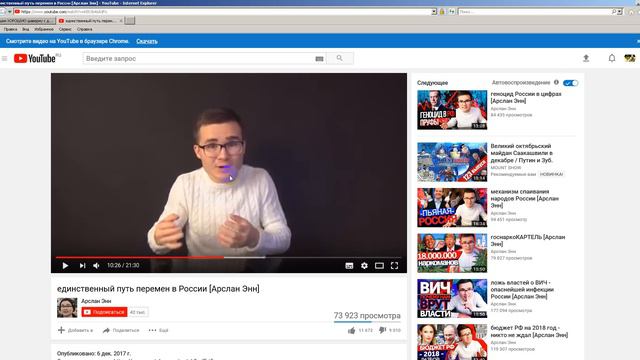Click 'Добавить в' plus button

76,330
